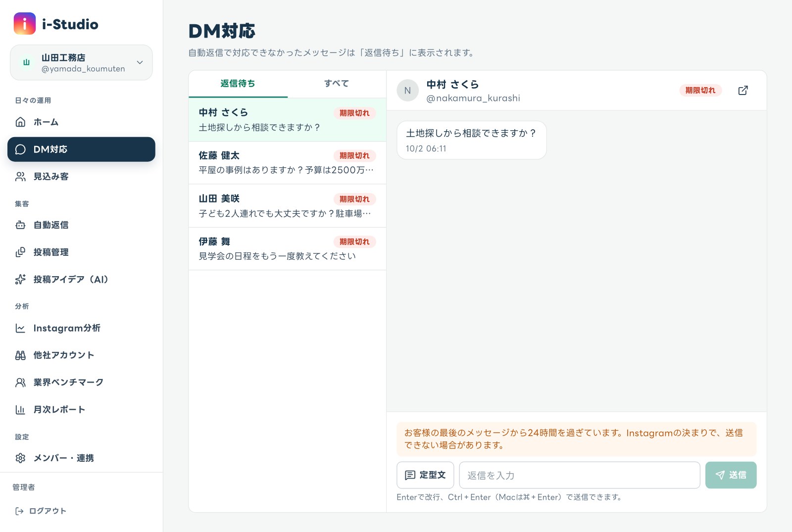Open the ホーム menu label
Viewport: 792px width, 532px height.
46,122
